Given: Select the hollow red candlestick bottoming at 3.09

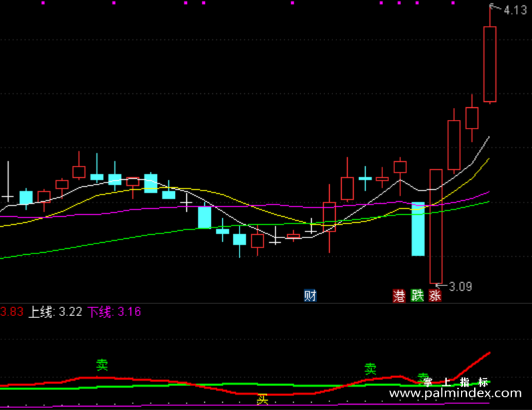Looking at the screenshot, I should click(x=436, y=226).
